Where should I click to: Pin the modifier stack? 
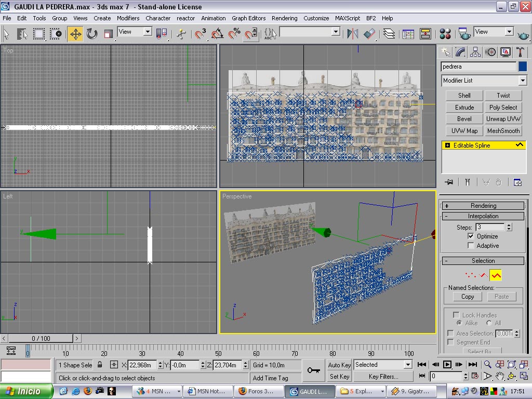(449, 182)
